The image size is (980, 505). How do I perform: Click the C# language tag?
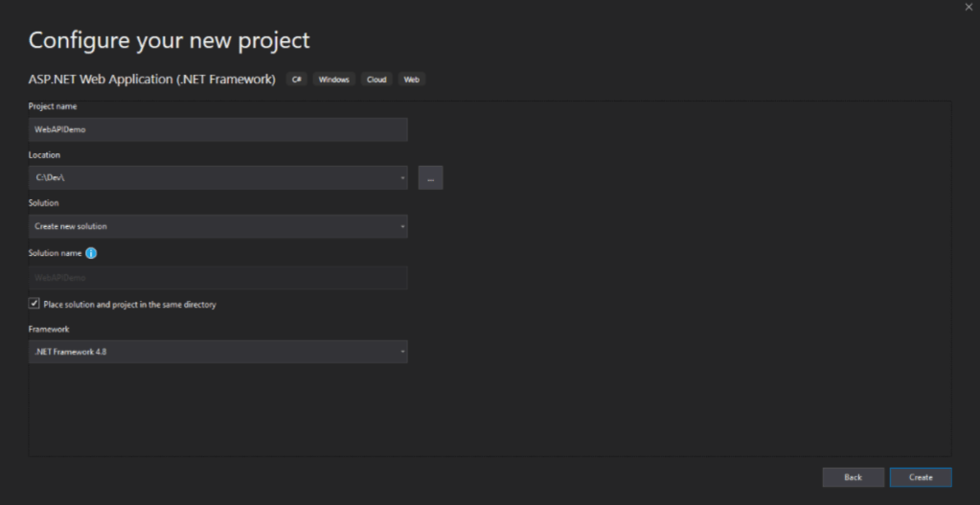pyautogui.click(x=297, y=80)
